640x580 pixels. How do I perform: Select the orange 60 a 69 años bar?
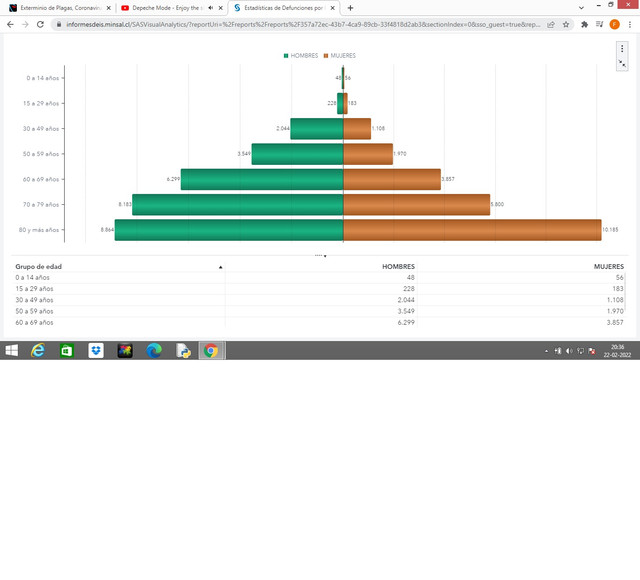coord(392,179)
